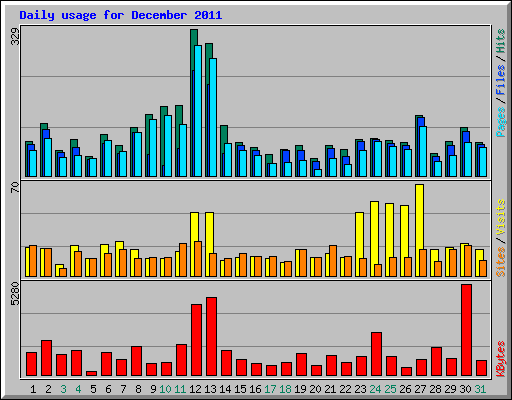The image size is (512, 400).
Task: Click weekend day 25 on the axis
Action: (x=390, y=389)
